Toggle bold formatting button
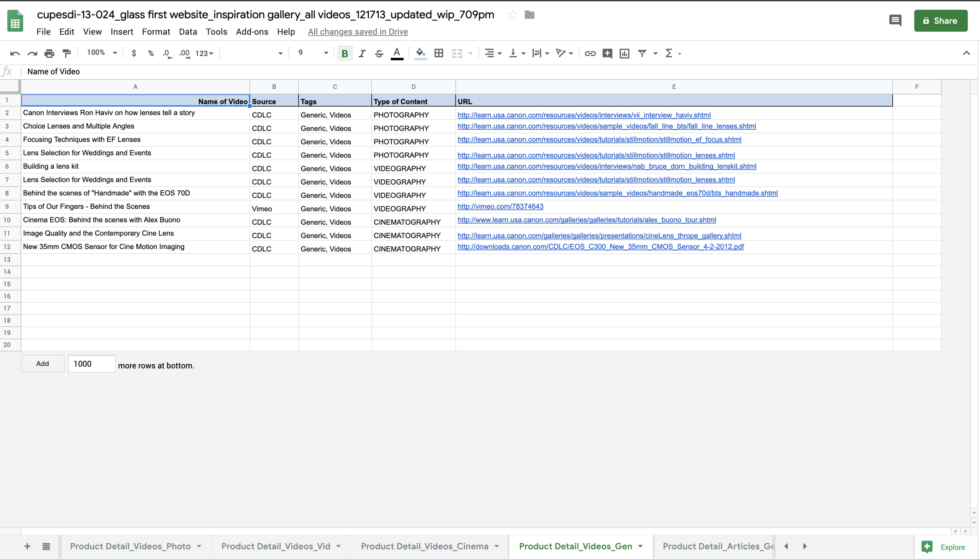The image size is (980, 559). pos(345,53)
